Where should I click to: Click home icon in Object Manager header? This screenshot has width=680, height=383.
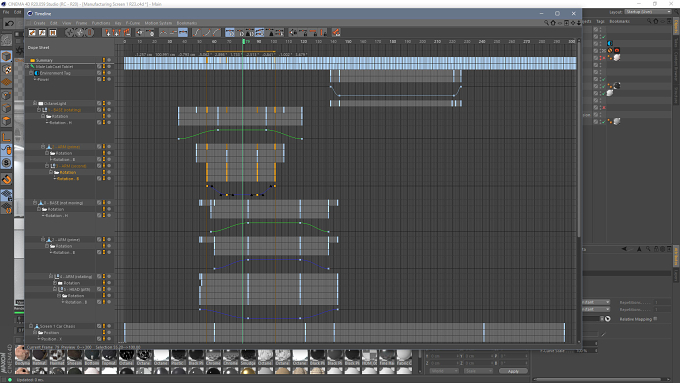click(x=656, y=21)
